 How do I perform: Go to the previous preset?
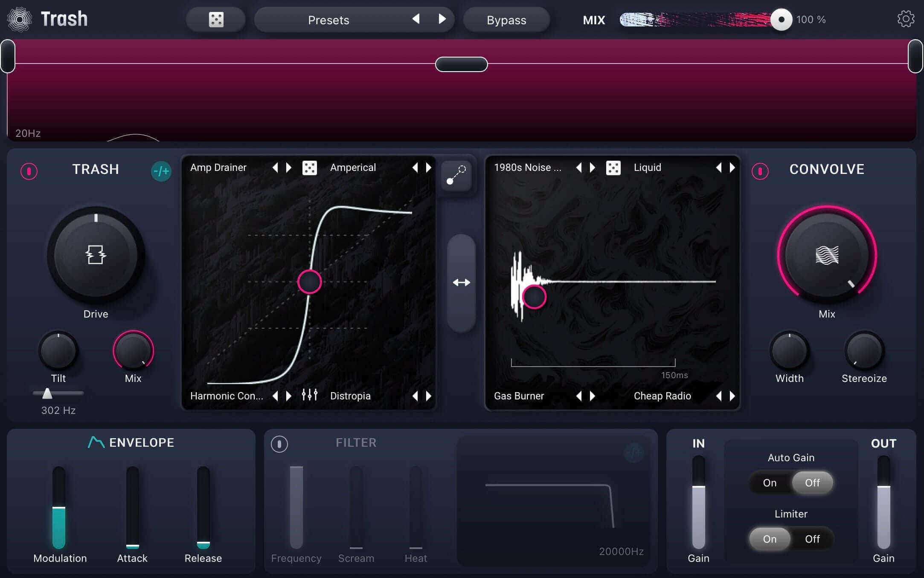coord(416,19)
